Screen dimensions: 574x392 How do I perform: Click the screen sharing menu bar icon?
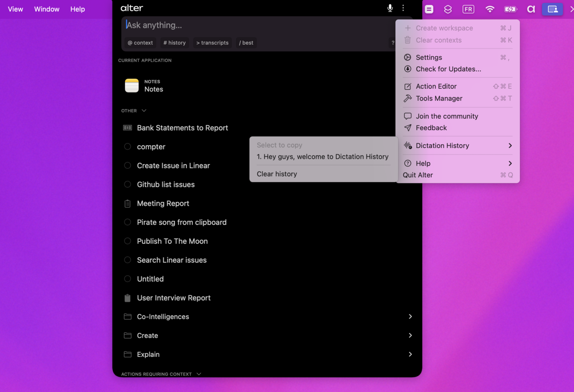click(x=553, y=9)
